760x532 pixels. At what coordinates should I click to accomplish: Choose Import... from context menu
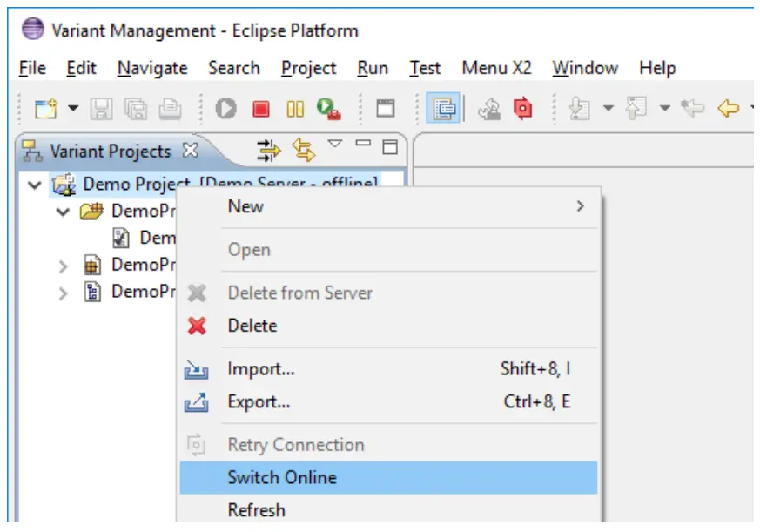tap(388, 369)
